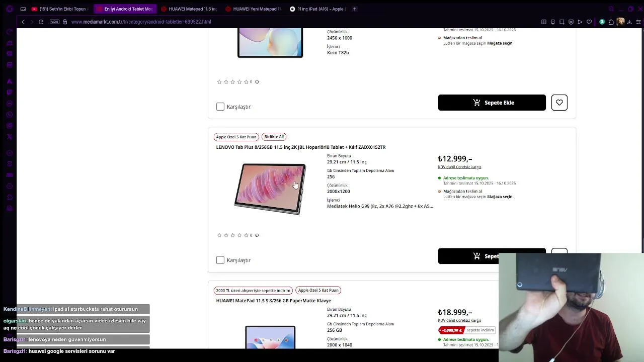The image size is (644, 362).
Task: Click the pinboard pin icon
Action: [553, 22]
